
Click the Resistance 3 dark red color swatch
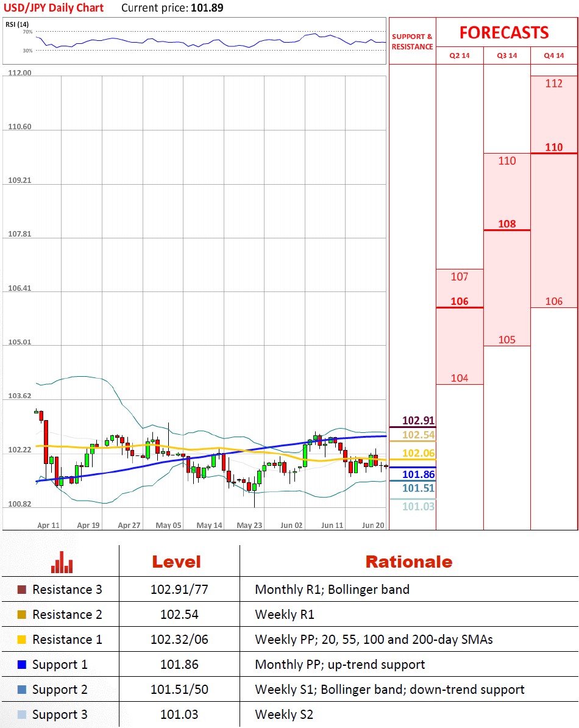point(21,590)
